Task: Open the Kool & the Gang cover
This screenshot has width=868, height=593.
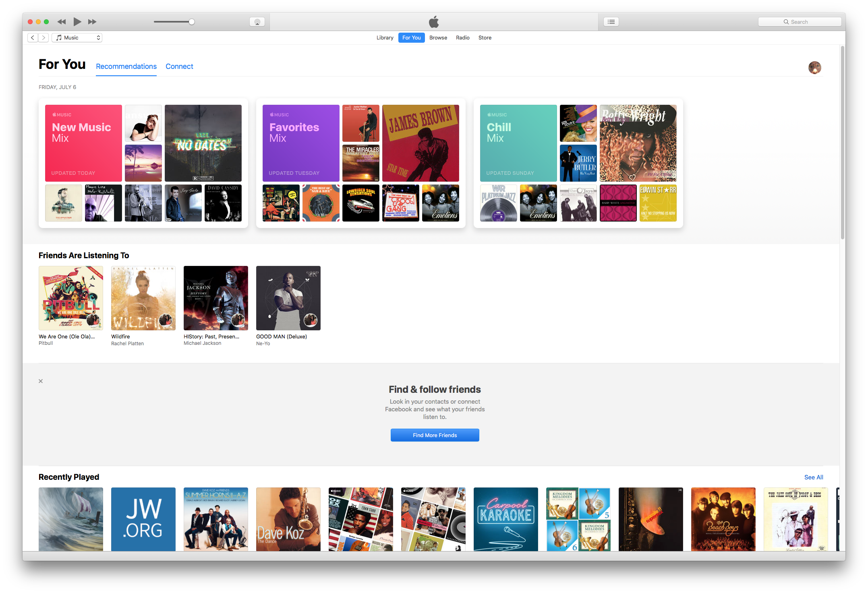Action: pos(401,203)
